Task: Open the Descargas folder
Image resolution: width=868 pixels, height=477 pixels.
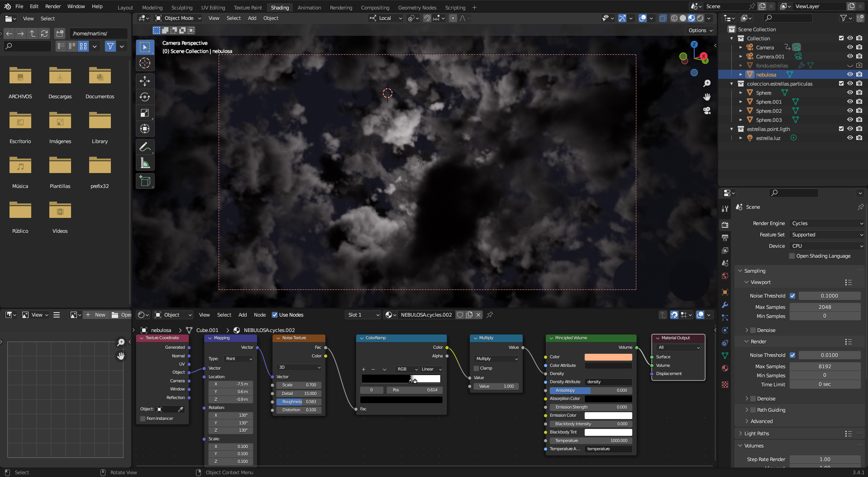Action: (60, 83)
